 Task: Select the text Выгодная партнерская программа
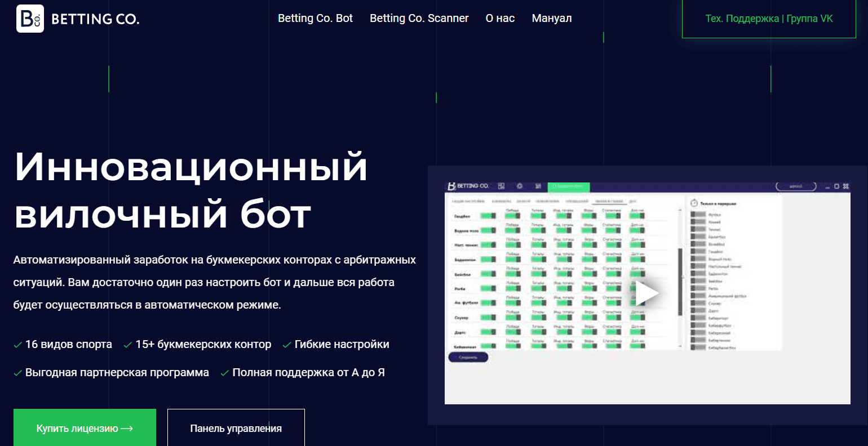click(117, 372)
